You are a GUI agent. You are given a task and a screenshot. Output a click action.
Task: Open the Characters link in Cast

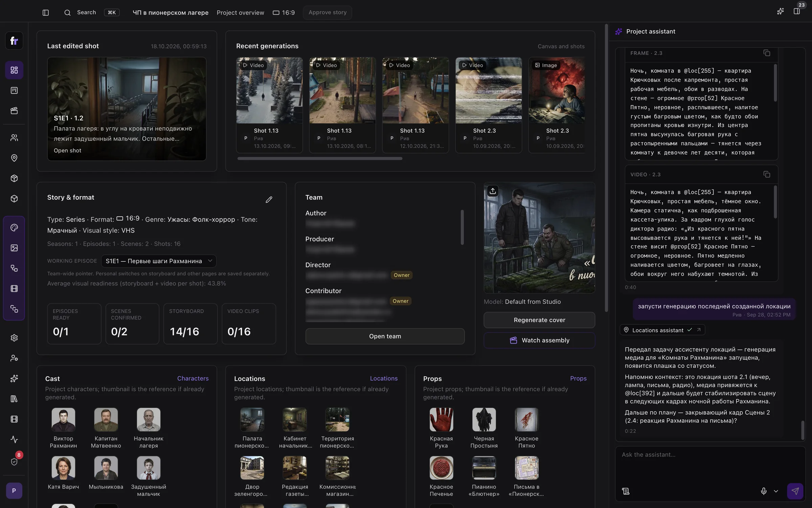(193, 378)
